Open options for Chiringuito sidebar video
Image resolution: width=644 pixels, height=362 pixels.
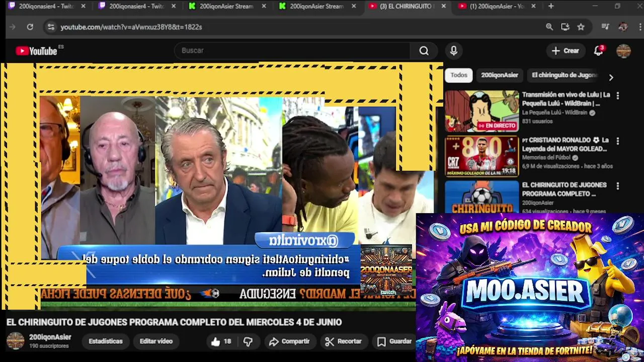[x=617, y=186]
